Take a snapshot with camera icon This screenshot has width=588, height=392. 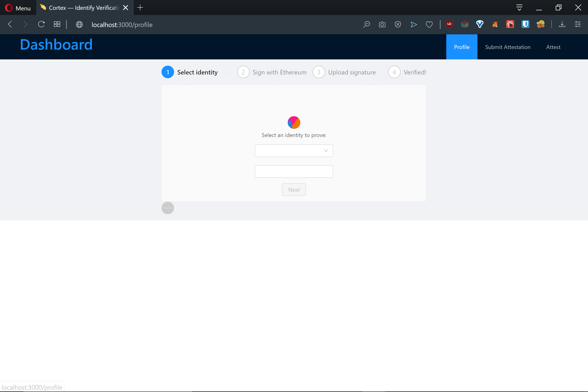point(382,24)
